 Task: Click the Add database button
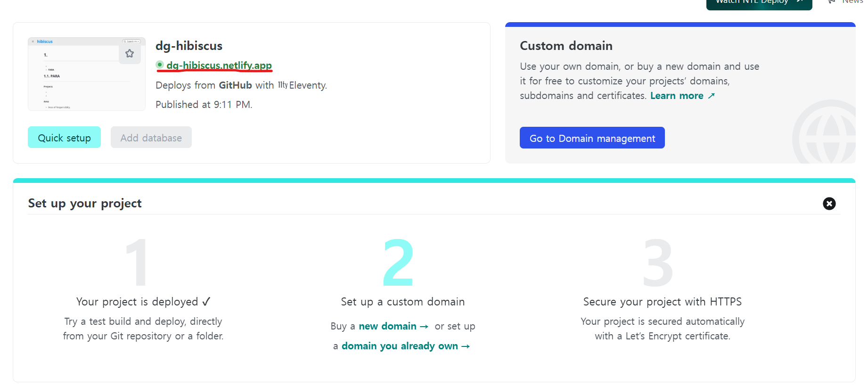151,138
